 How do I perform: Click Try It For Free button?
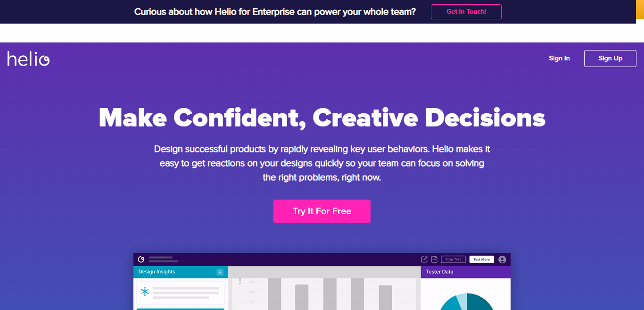coord(322,211)
